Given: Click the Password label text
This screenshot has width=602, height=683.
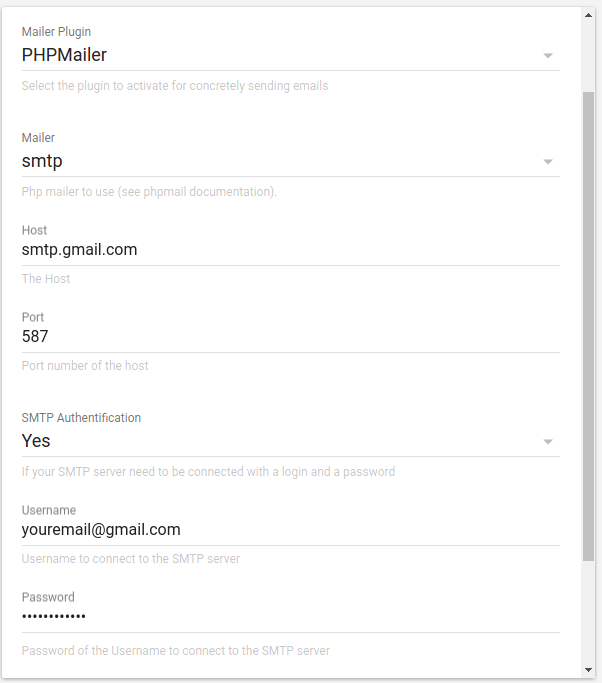Looking at the screenshot, I should 48,597.
